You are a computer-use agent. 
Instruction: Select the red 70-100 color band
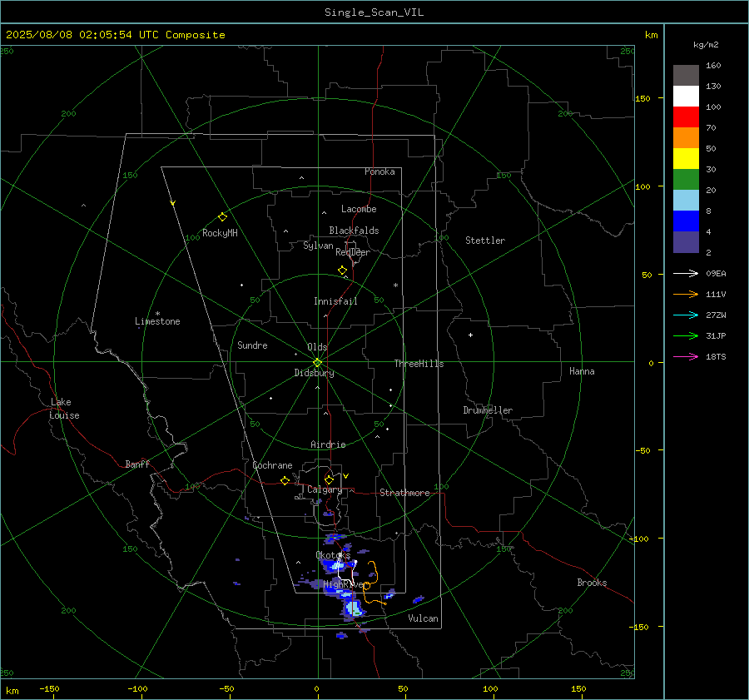tap(686, 117)
